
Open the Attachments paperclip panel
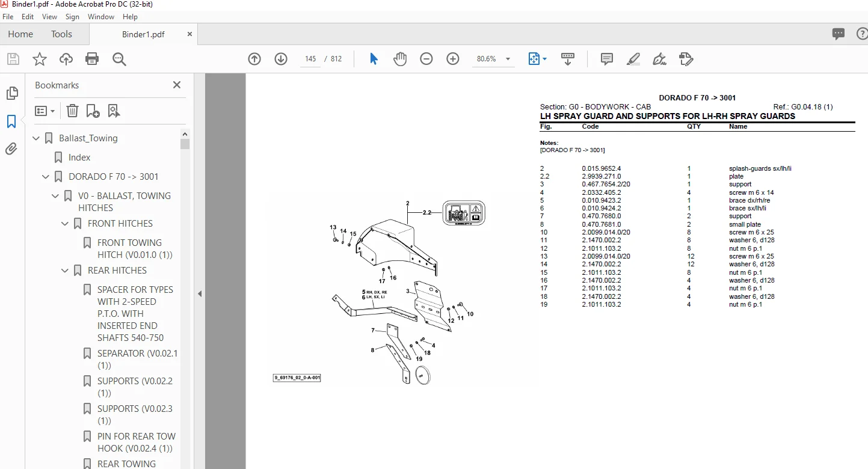(11, 149)
